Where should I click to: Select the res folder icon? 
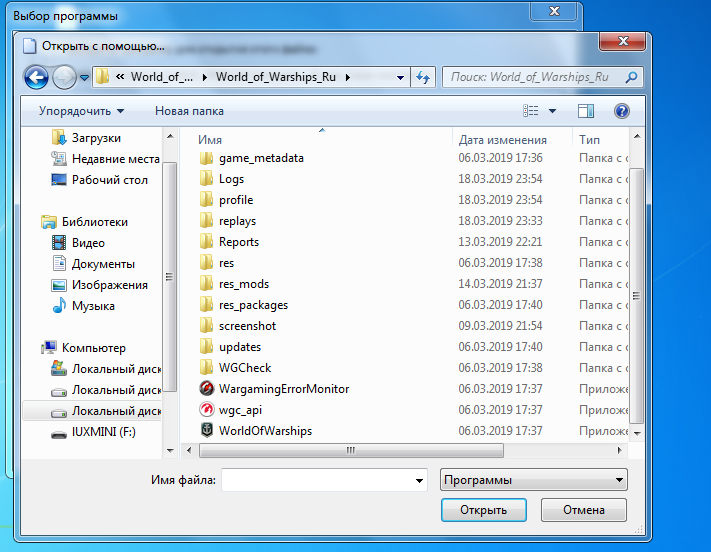(x=206, y=263)
